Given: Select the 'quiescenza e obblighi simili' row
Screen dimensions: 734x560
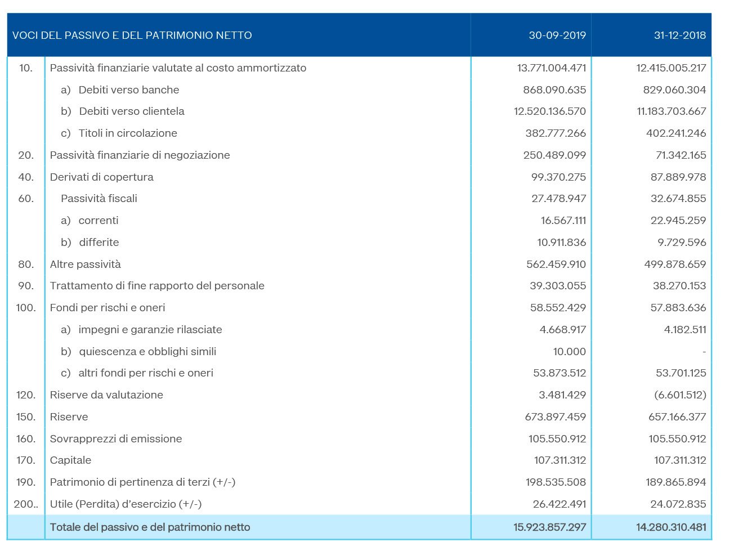Looking at the screenshot, I should [x=147, y=352].
